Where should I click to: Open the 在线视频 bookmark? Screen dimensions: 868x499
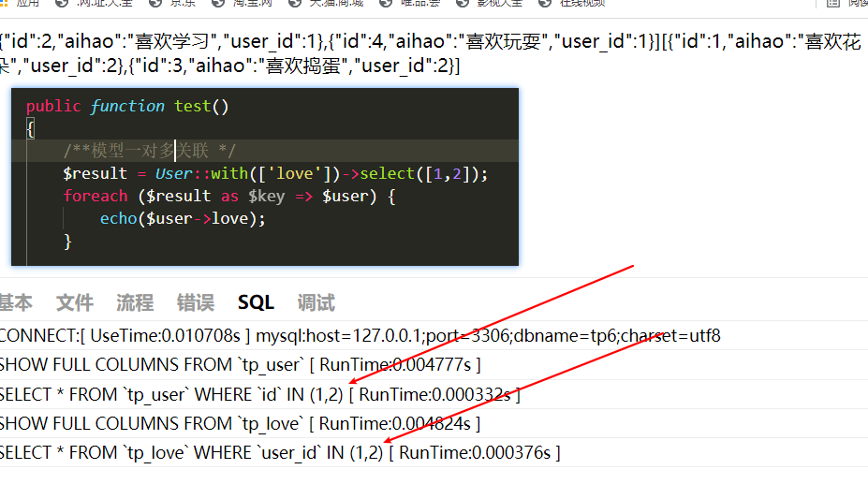582,3
